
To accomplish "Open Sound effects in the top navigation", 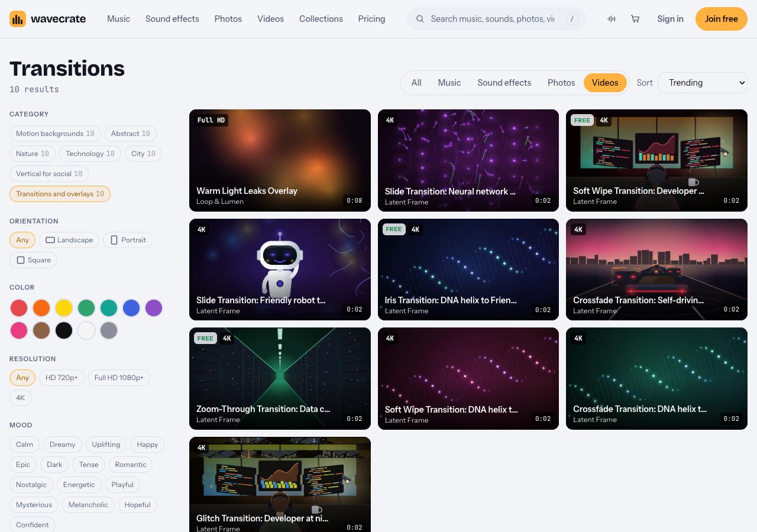I will click(x=172, y=19).
